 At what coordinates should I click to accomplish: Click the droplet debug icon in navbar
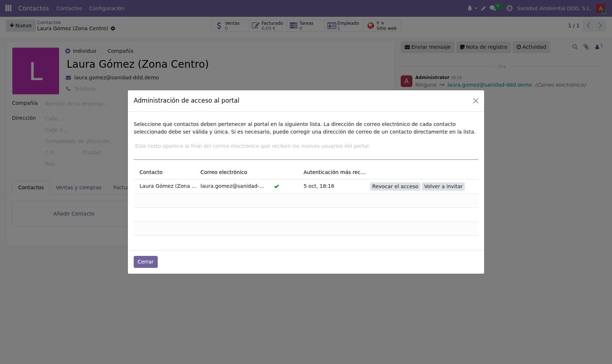470,8
